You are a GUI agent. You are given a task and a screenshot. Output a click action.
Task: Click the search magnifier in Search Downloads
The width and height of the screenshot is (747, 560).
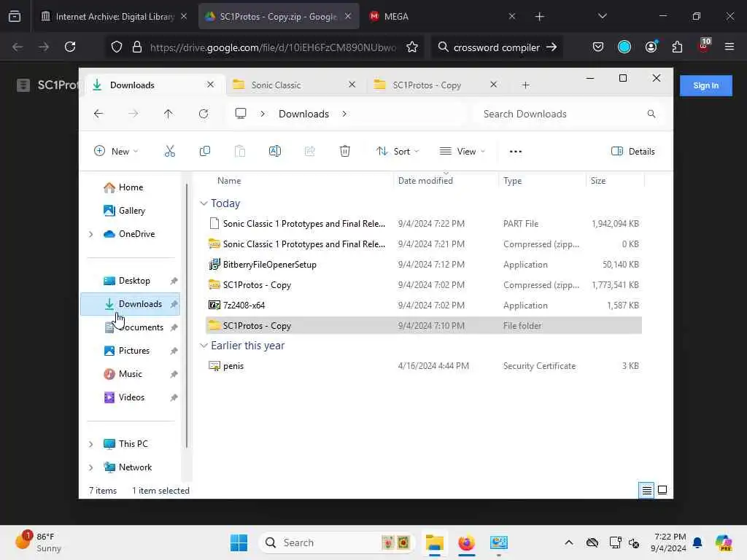tap(651, 114)
